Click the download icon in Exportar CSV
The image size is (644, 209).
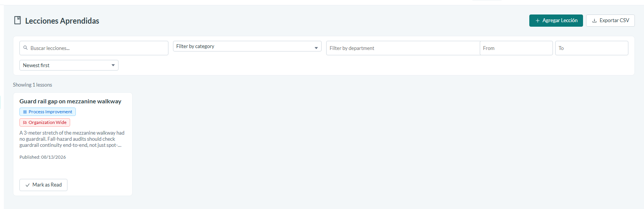click(x=594, y=21)
